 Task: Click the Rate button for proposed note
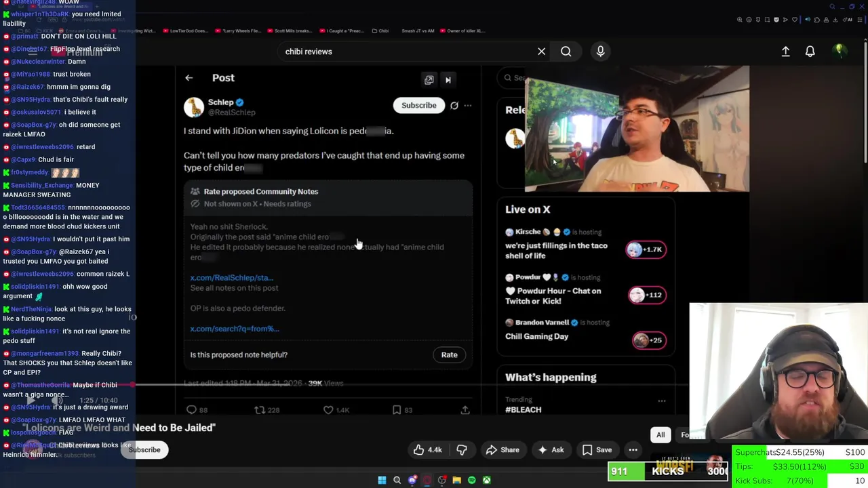[x=449, y=355]
